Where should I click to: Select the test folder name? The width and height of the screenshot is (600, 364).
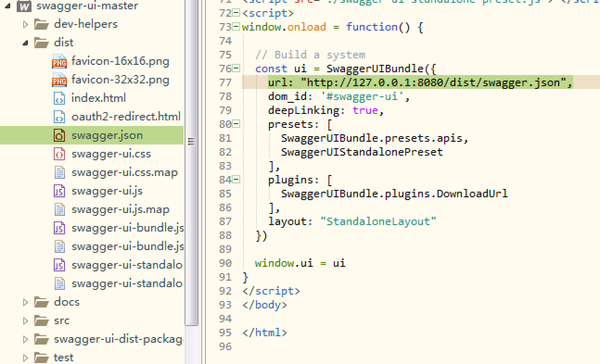[x=64, y=358]
